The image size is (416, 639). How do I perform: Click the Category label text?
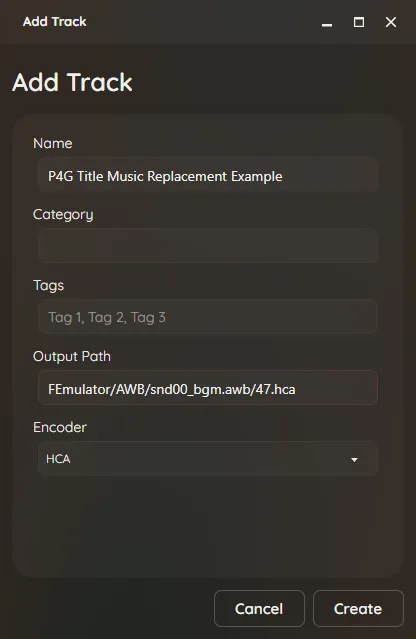click(x=63, y=215)
